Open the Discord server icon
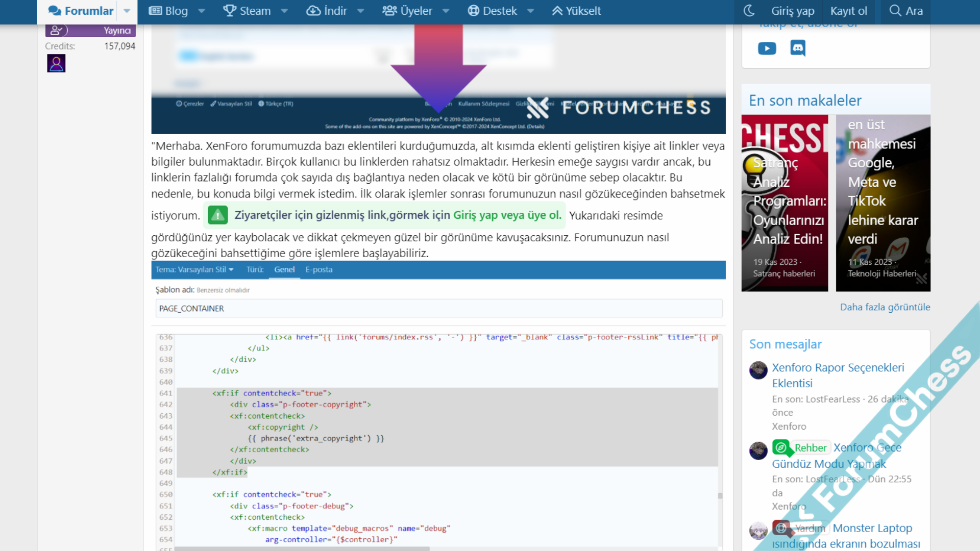Viewport: 980px width, 551px height. click(x=798, y=48)
